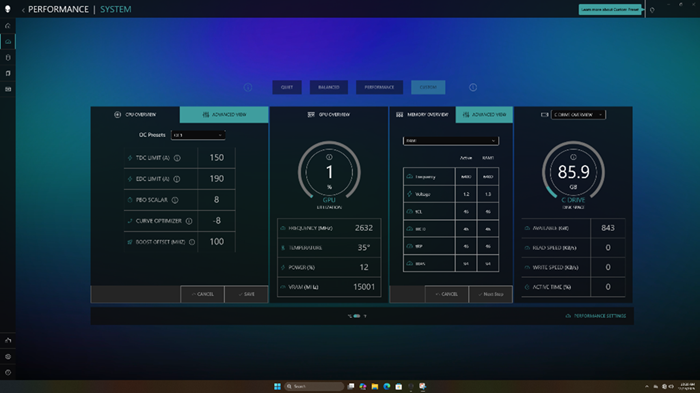Click the Alienware head logo
This screenshot has height=393, width=700.
coord(8,9)
